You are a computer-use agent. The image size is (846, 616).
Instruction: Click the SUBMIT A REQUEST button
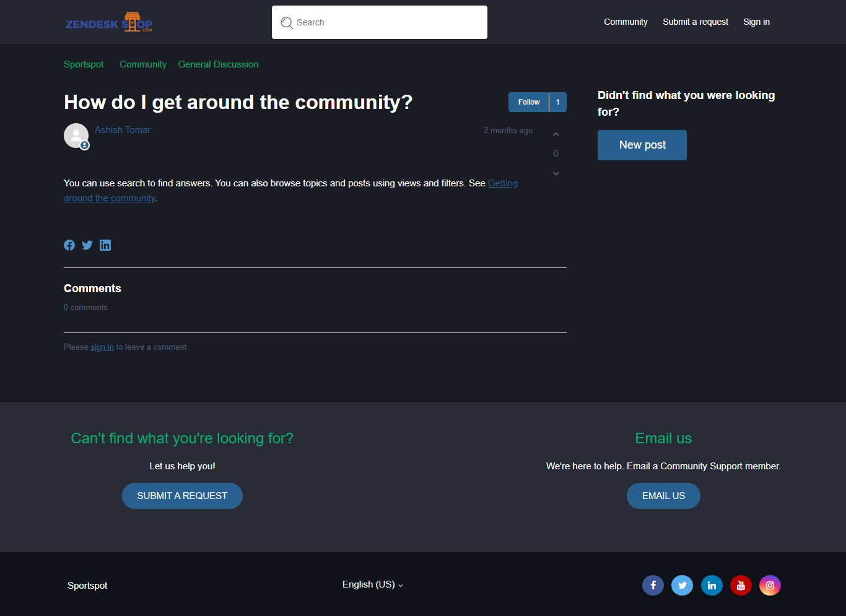[x=182, y=496]
